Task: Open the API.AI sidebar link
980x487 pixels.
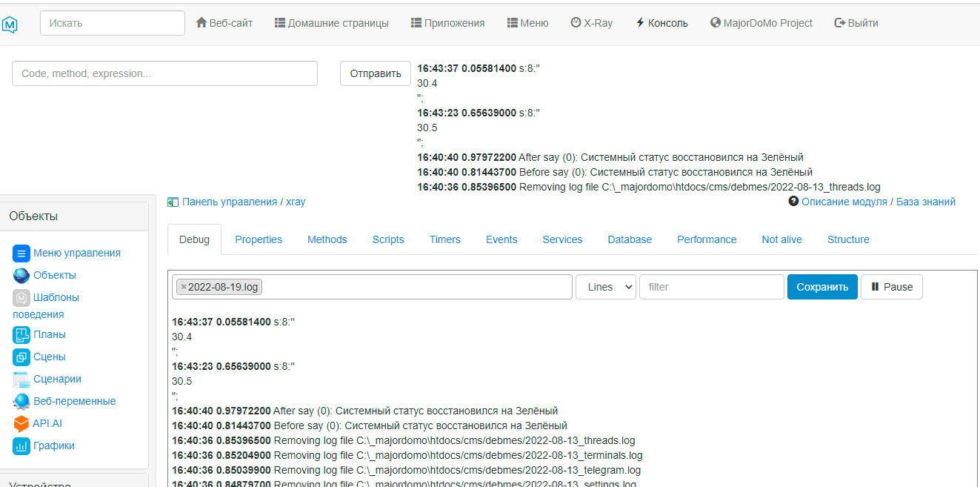Action: [47, 423]
